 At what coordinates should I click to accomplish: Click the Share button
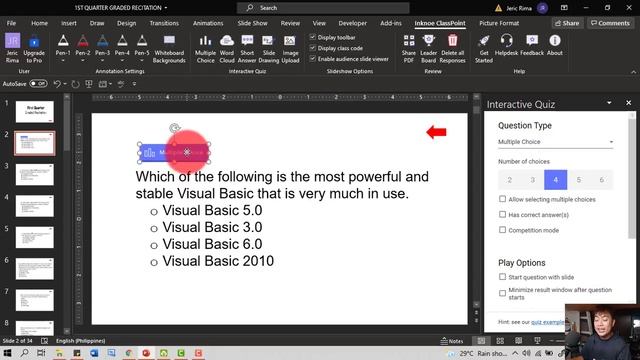567,23
